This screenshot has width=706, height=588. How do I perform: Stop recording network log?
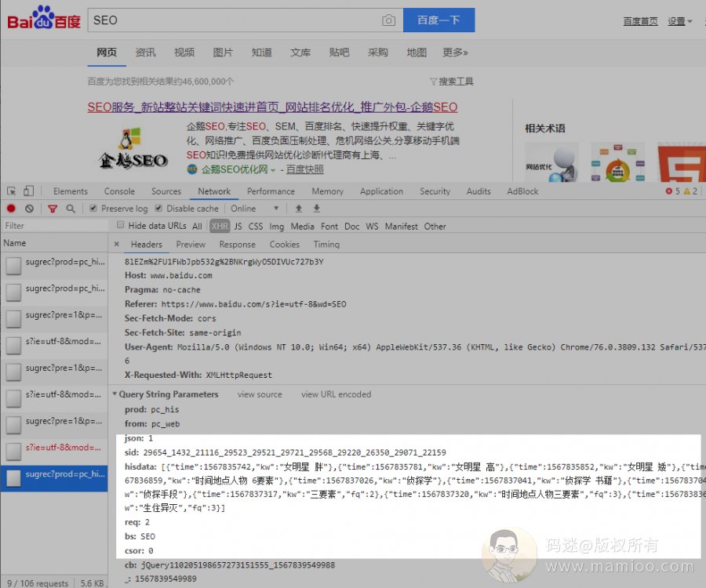(11, 209)
